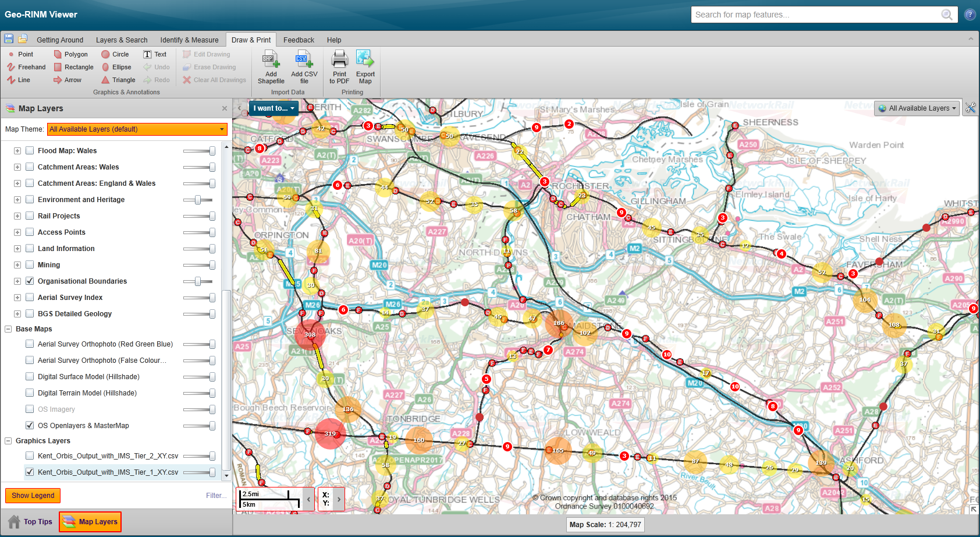Enable Kent_Orbis Tier_2 graphics layer checkbox
This screenshot has width=980, height=537.
(x=30, y=456)
